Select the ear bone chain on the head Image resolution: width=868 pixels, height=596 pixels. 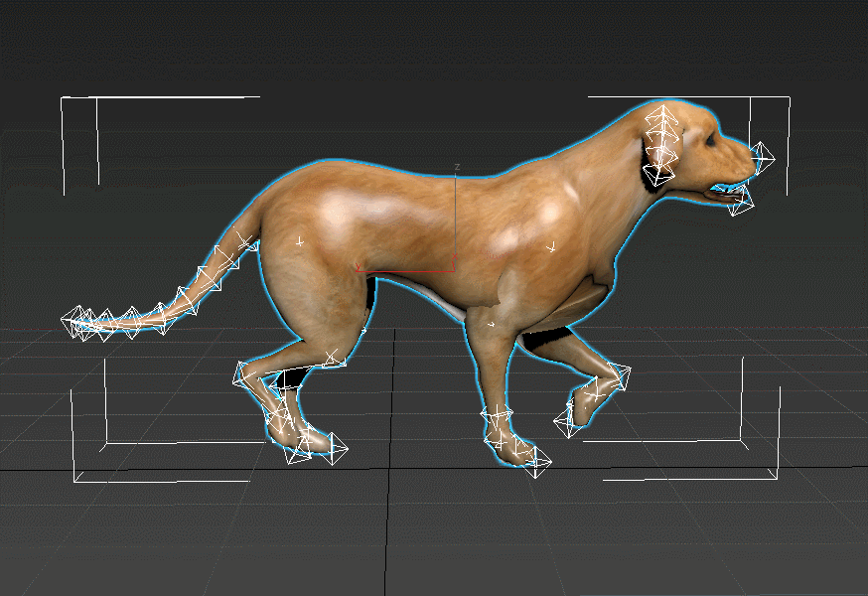point(660,146)
